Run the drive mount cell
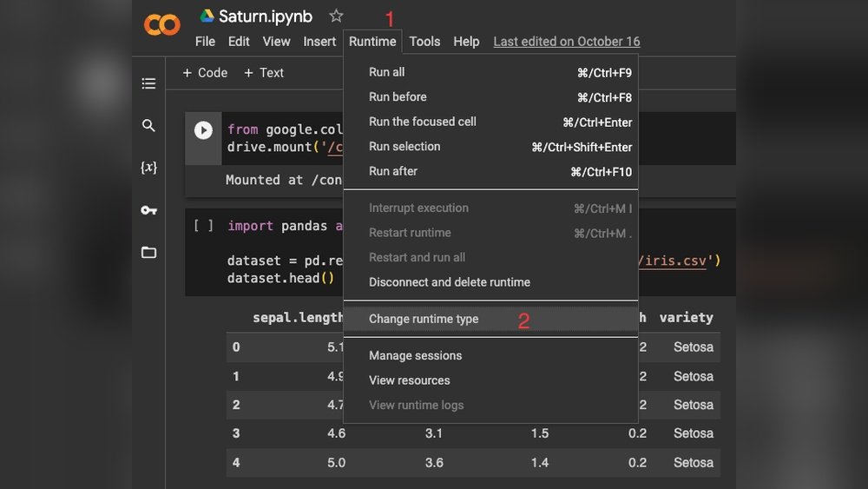Image resolution: width=868 pixels, height=489 pixels. (203, 130)
